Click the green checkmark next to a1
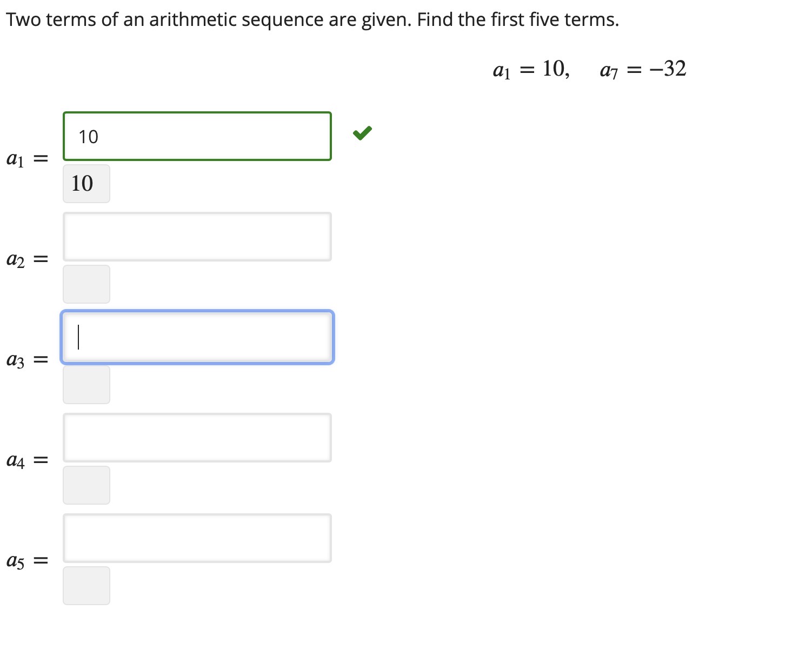Viewport: 812px width, 650px height. point(363,132)
